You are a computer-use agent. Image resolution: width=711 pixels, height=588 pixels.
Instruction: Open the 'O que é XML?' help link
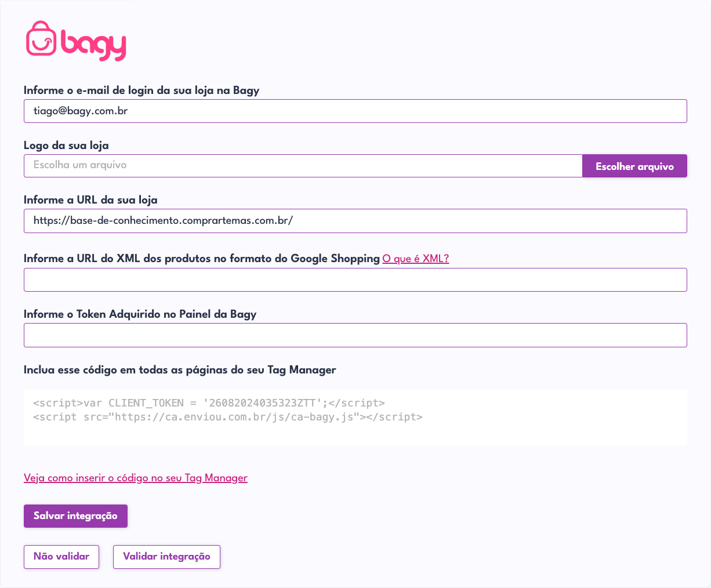(416, 259)
